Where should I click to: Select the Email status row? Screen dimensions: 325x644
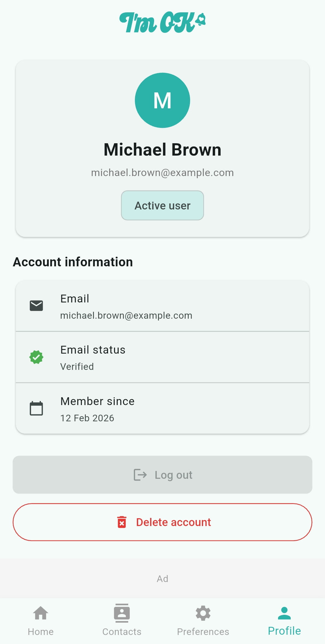pyautogui.click(x=162, y=357)
